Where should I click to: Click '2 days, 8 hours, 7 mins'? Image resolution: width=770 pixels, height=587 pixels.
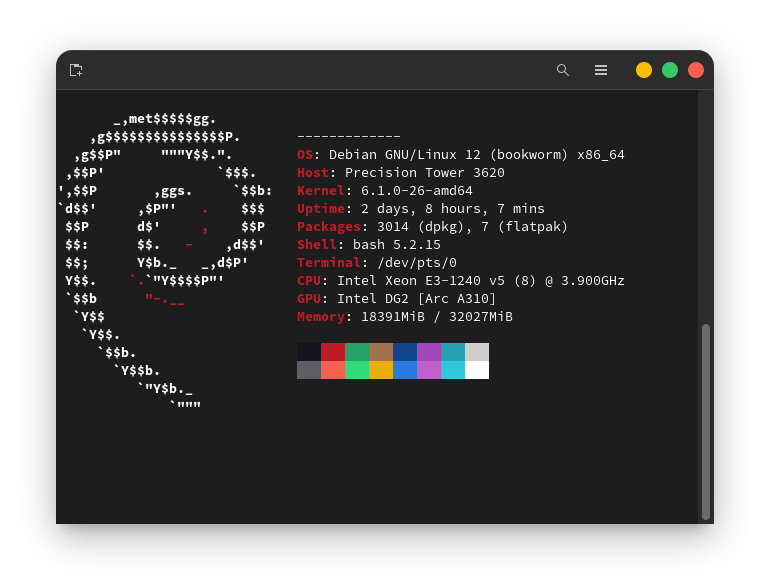pyautogui.click(x=453, y=209)
